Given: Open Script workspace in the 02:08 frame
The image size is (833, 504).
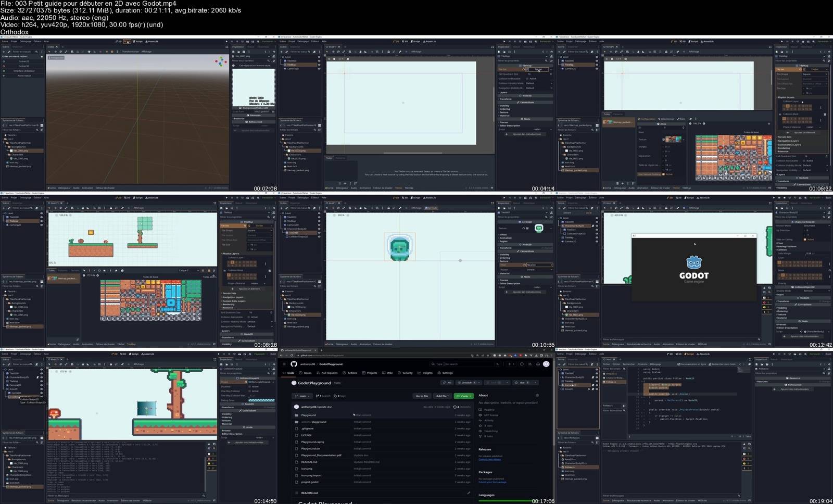Looking at the screenshot, I should coord(137,41).
